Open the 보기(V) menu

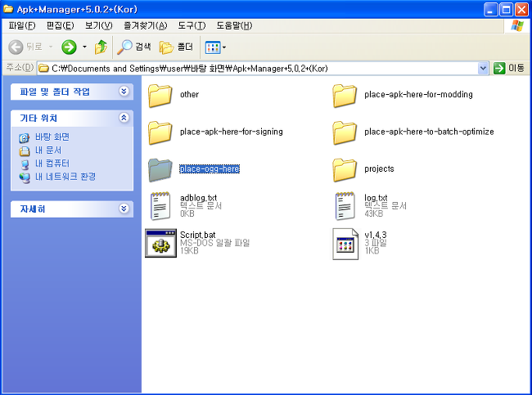pyautogui.click(x=98, y=26)
